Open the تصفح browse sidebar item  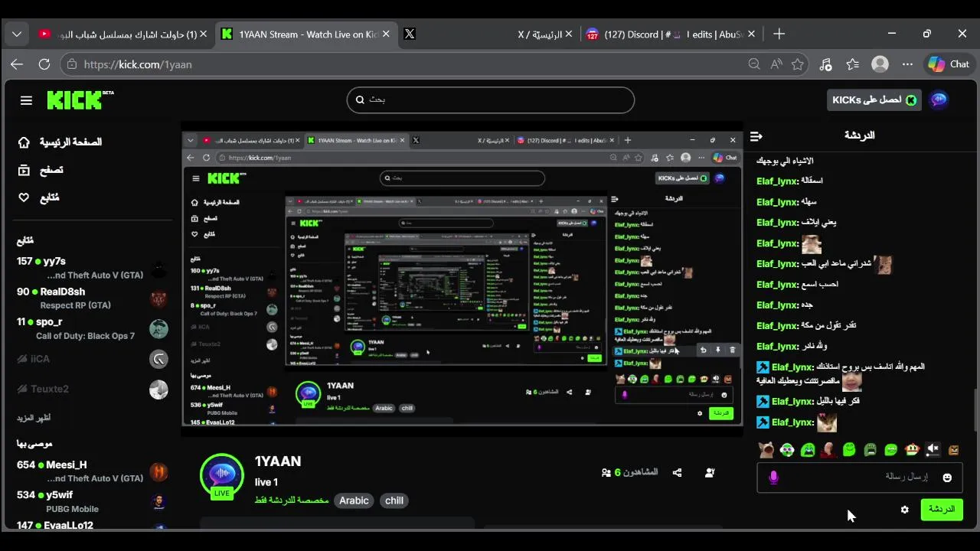[x=41, y=170]
